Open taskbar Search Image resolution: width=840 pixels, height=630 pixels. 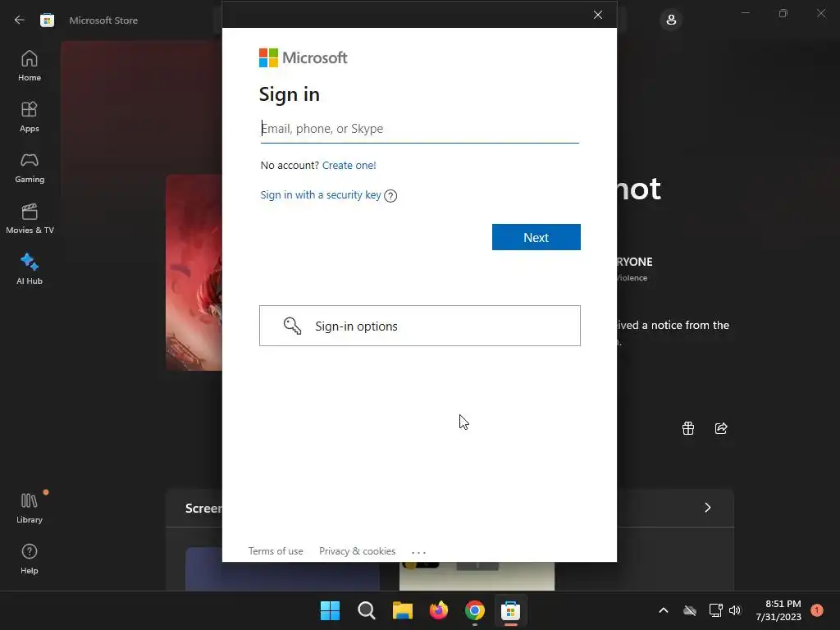click(x=367, y=610)
